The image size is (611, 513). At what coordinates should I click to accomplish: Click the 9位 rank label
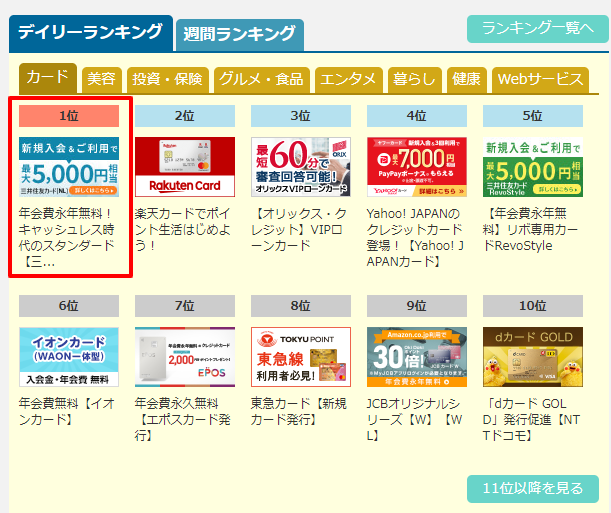click(417, 306)
